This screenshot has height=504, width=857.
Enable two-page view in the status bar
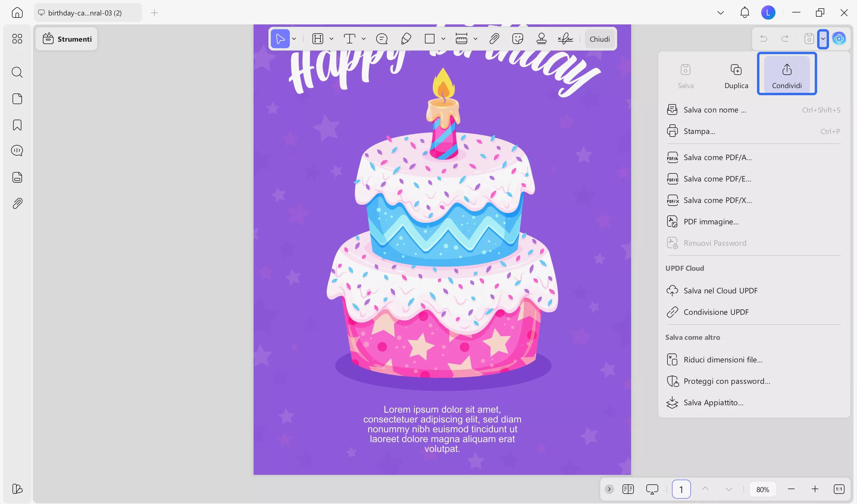coord(628,489)
